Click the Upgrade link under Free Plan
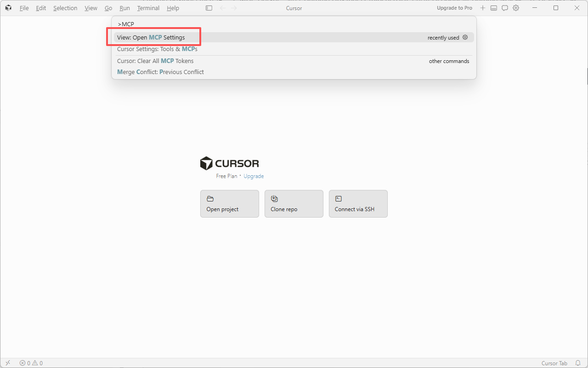The width and height of the screenshot is (588, 368). [254, 176]
